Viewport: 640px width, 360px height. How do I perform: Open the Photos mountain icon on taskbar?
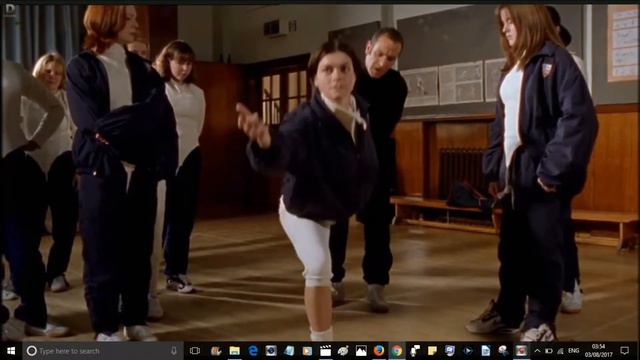pyautogui.click(x=361, y=351)
